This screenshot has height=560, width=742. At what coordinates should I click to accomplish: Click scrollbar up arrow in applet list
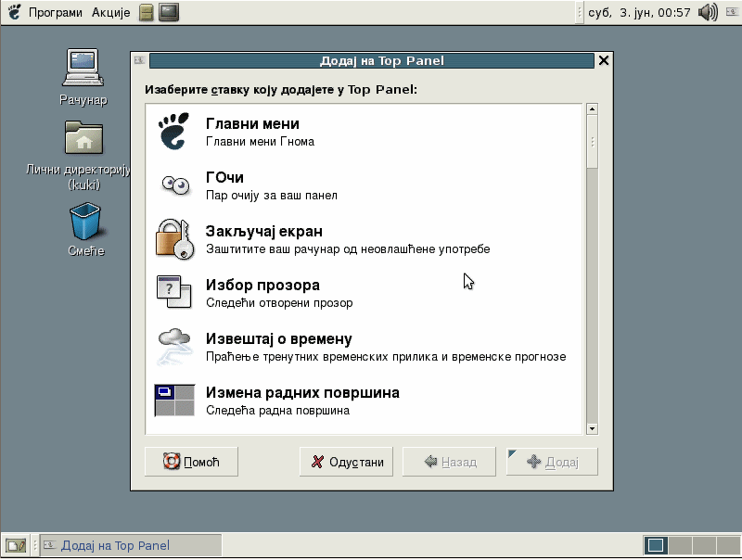[592, 109]
